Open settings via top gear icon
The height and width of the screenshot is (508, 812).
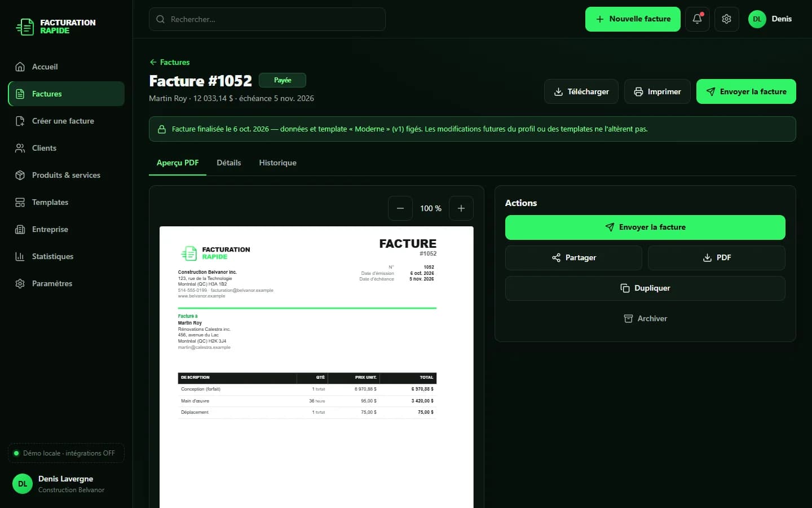(727, 19)
